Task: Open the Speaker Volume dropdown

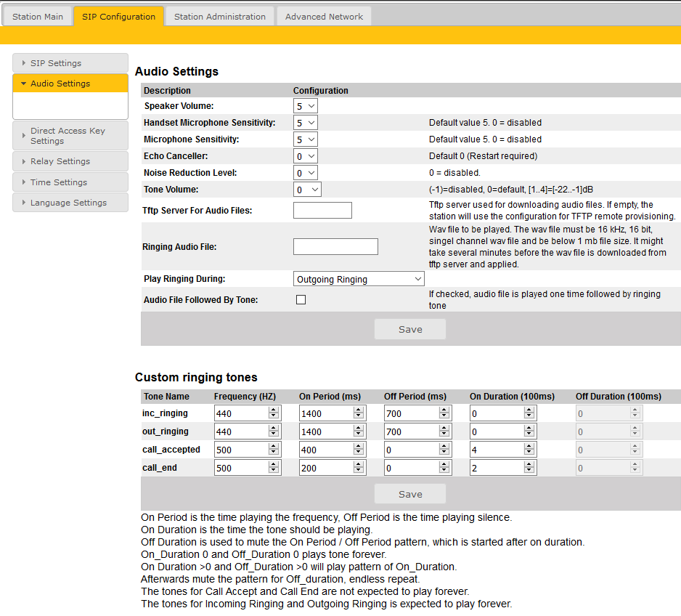Action: (306, 106)
